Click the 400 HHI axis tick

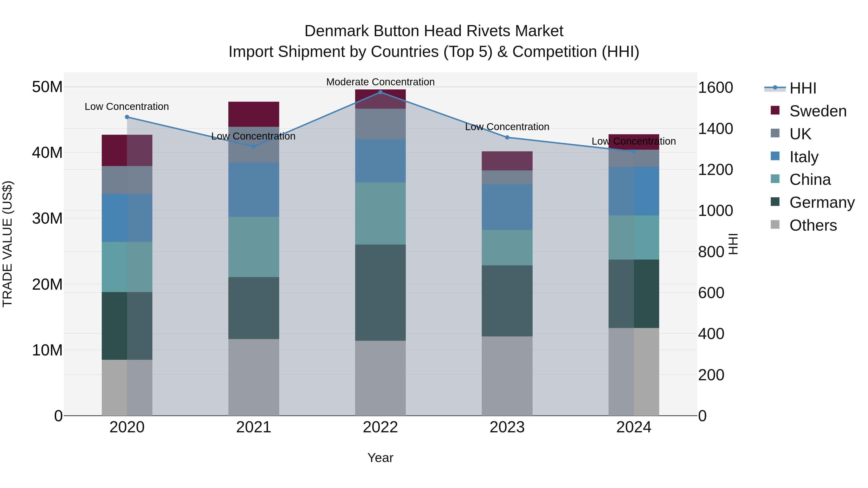pos(711,334)
